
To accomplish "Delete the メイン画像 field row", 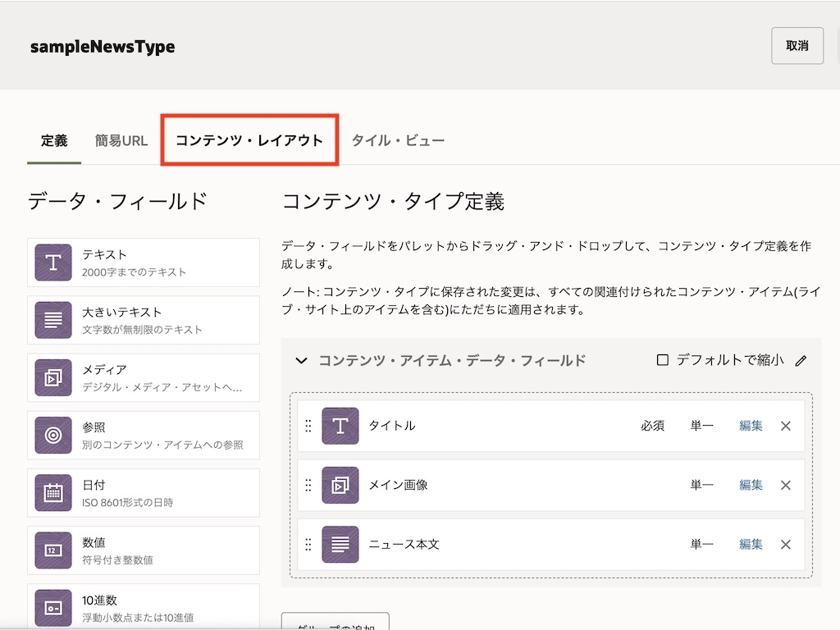I will pyautogui.click(x=785, y=485).
